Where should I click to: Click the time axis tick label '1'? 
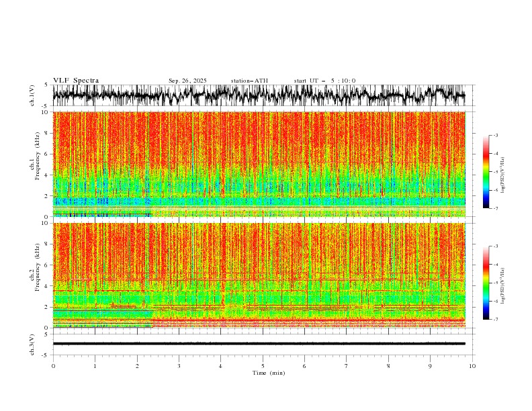click(x=95, y=366)
